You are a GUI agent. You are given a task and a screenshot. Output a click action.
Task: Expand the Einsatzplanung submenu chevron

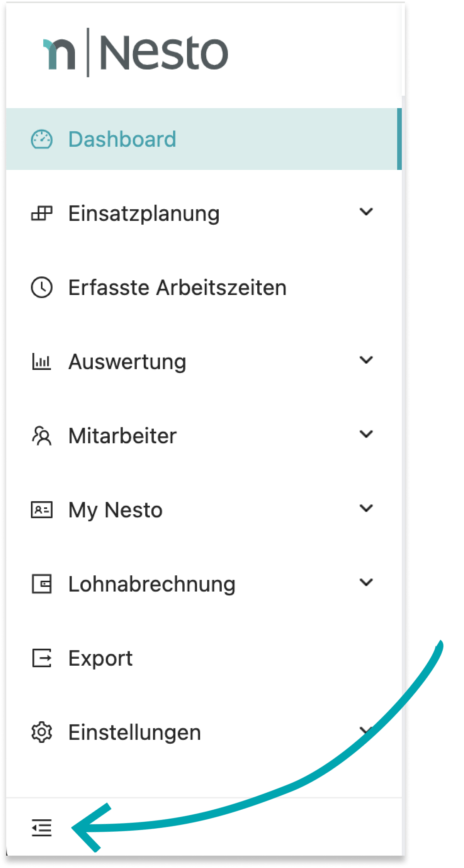pyautogui.click(x=366, y=212)
